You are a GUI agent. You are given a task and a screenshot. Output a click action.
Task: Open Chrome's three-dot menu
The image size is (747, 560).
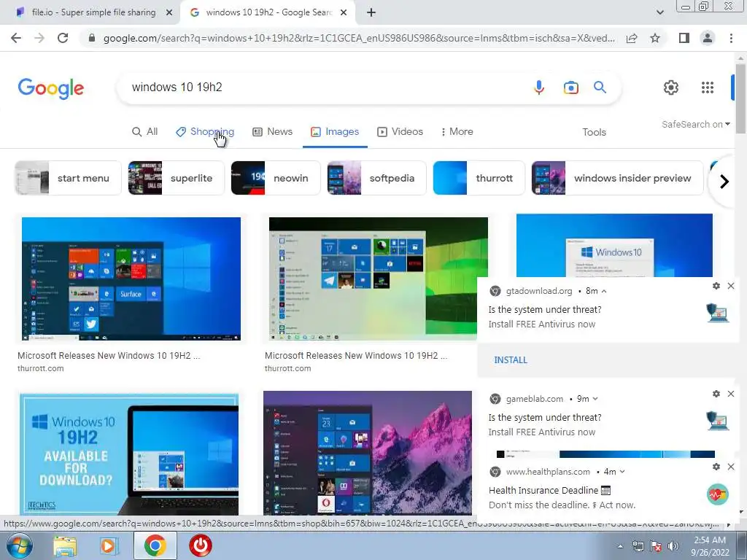731,38
